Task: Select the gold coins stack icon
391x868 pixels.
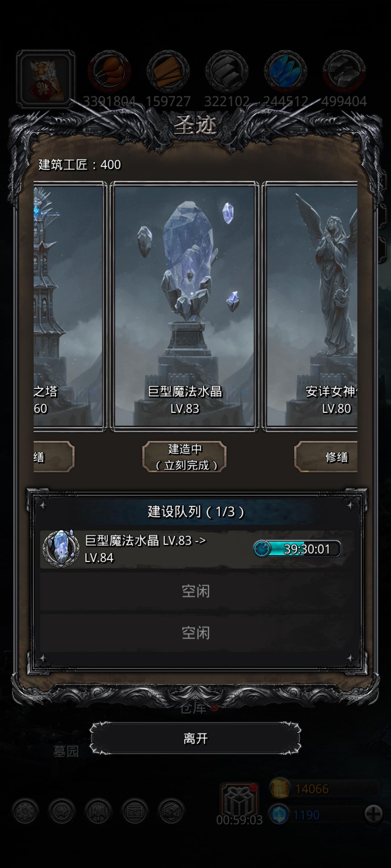Action: (279, 788)
